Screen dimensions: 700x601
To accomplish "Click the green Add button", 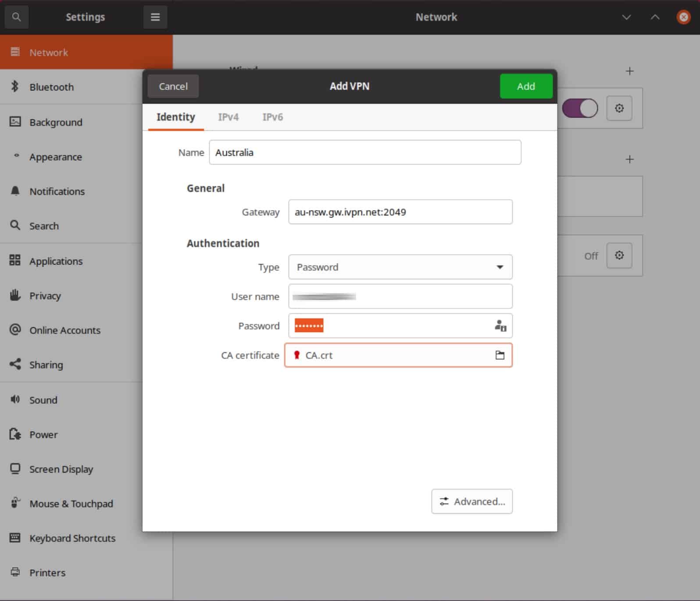I will 526,86.
